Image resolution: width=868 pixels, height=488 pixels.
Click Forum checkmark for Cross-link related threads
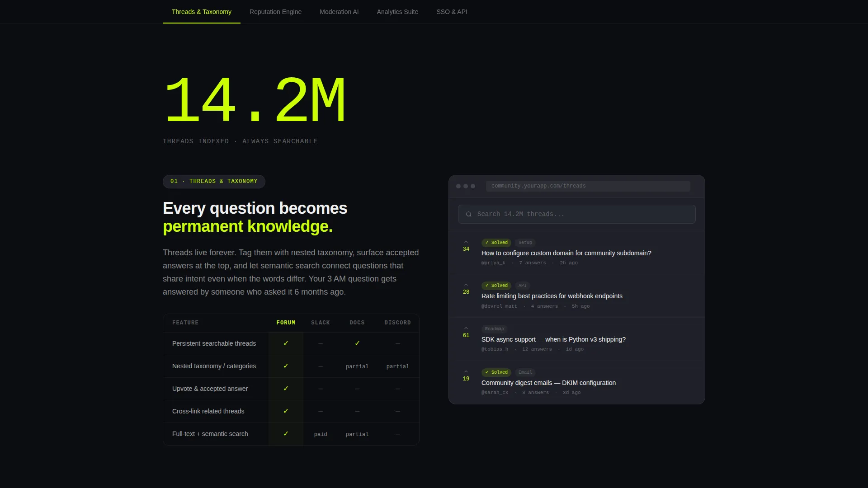point(286,411)
